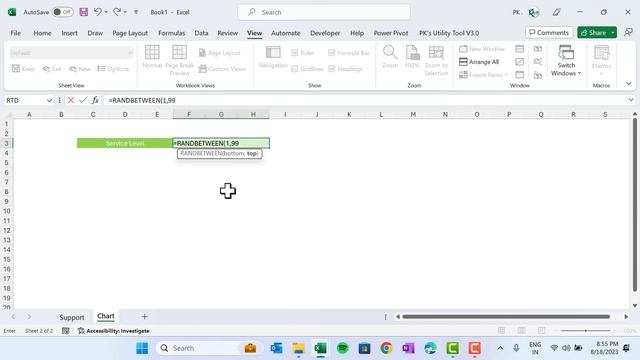
Task: Open Macro recording icon in status bar
Action: click(x=66, y=331)
